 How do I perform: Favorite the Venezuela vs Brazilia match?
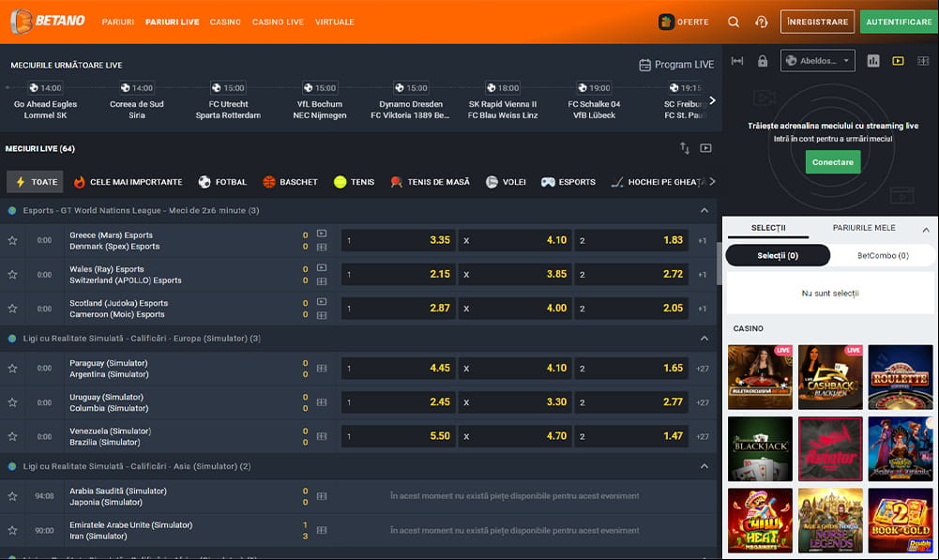pyautogui.click(x=12, y=436)
